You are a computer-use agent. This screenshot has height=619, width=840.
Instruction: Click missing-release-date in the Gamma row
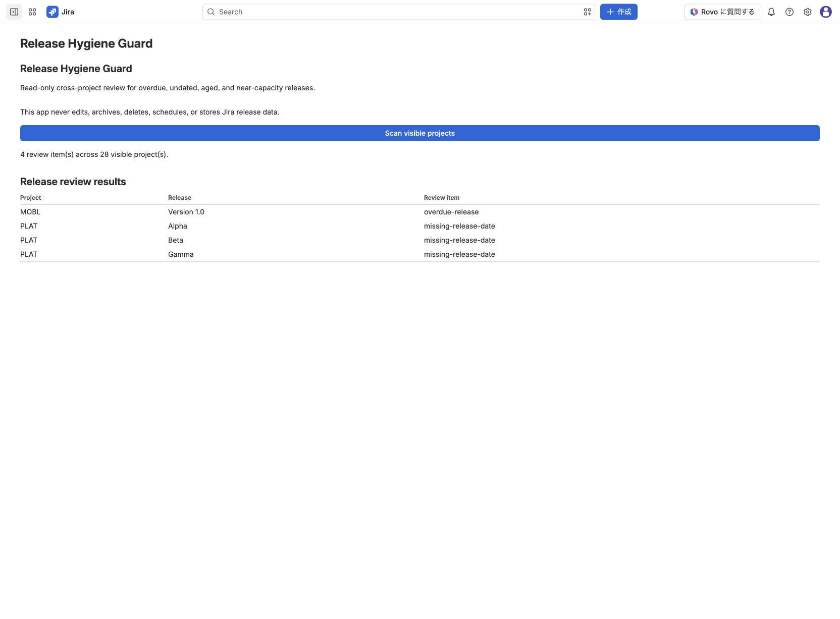point(459,254)
